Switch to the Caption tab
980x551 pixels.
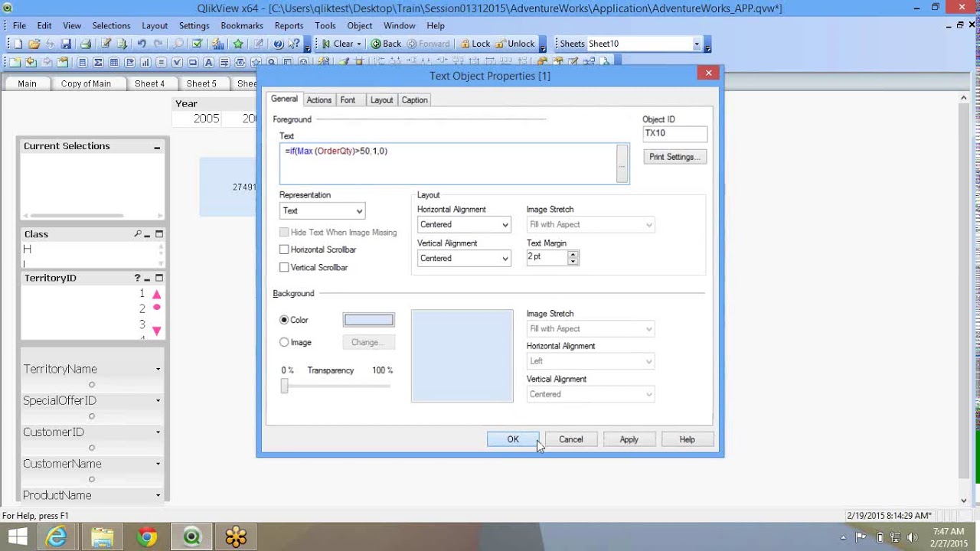[414, 100]
